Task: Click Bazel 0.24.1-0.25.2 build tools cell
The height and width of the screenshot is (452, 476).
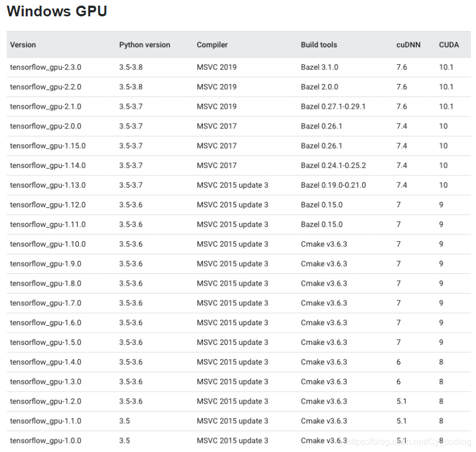Action: click(333, 166)
